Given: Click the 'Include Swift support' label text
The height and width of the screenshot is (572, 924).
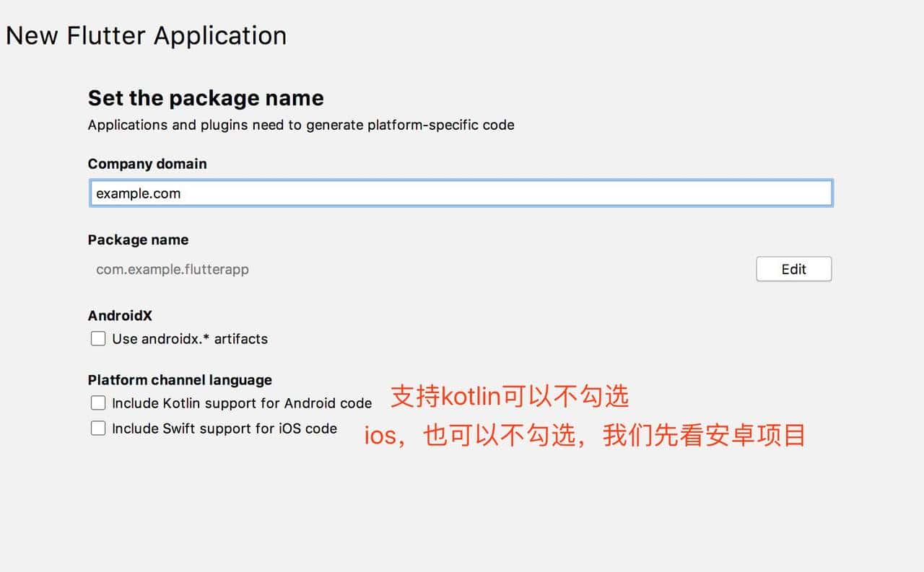Looking at the screenshot, I should click(225, 428).
